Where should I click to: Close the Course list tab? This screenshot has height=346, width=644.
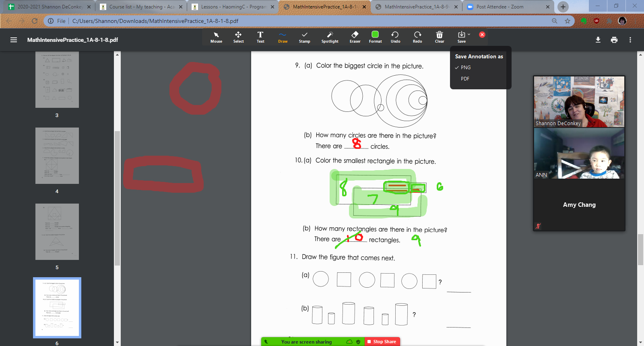click(181, 7)
